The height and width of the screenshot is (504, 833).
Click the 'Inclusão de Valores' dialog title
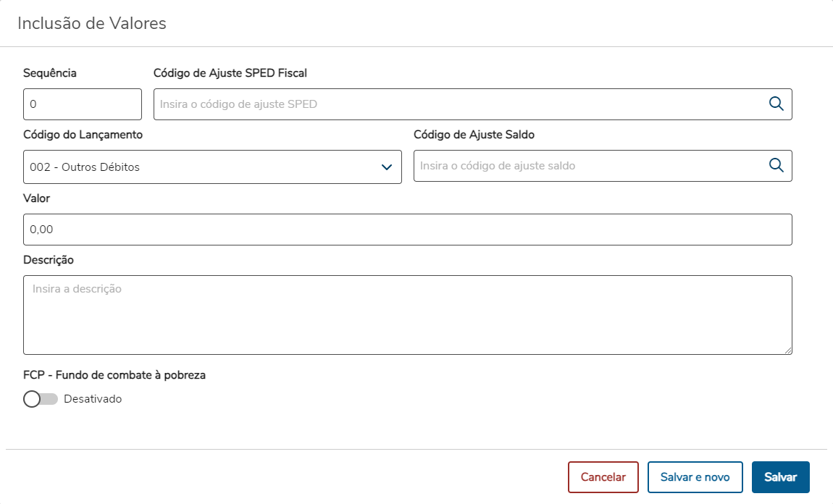(x=92, y=23)
